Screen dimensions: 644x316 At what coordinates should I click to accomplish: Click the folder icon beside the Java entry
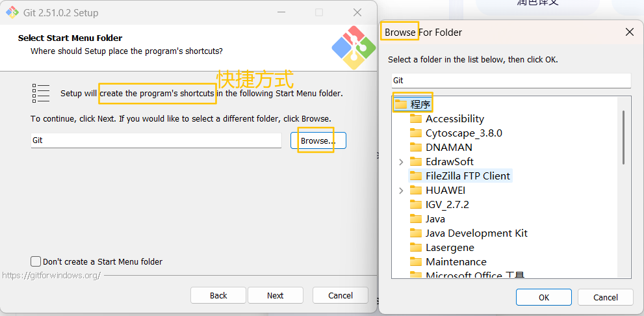point(416,218)
